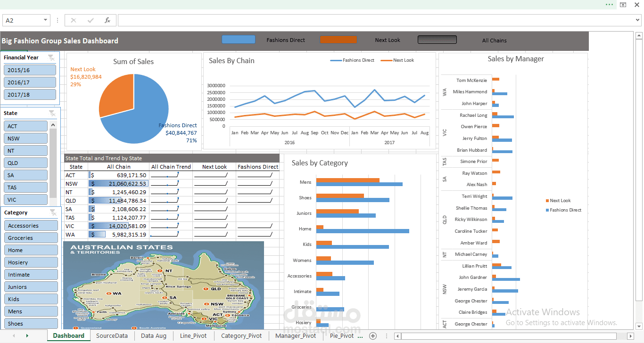Image resolution: width=644 pixels, height=343 pixels.
Task: Select the VIC sales cell 14,020,581.09
Action: pos(118,226)
